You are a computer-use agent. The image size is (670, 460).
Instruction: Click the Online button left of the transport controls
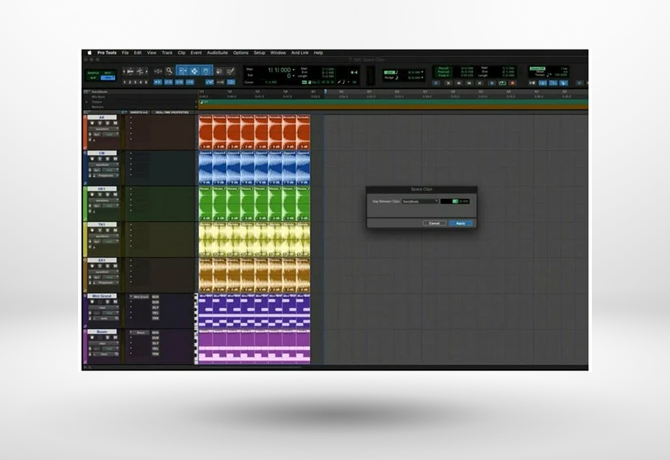436,83
